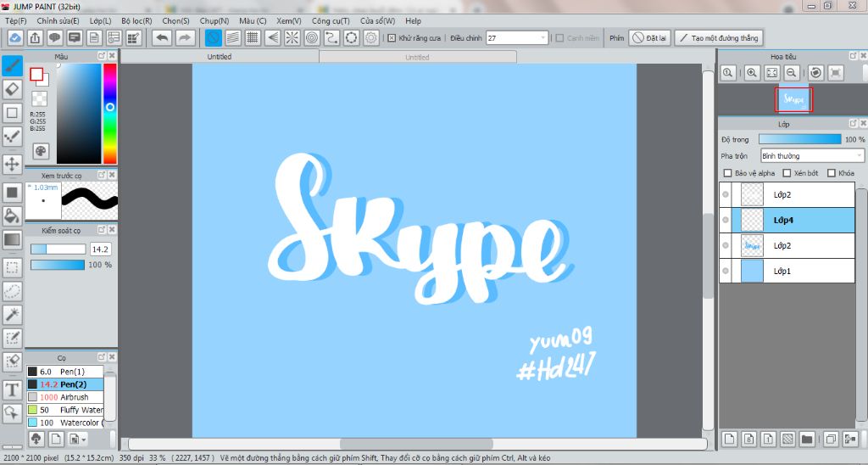The height and width of the screenshot is (465, 868).
Task: Undock the Kiểm soát cọ panel
Action: tap(102, 229)
